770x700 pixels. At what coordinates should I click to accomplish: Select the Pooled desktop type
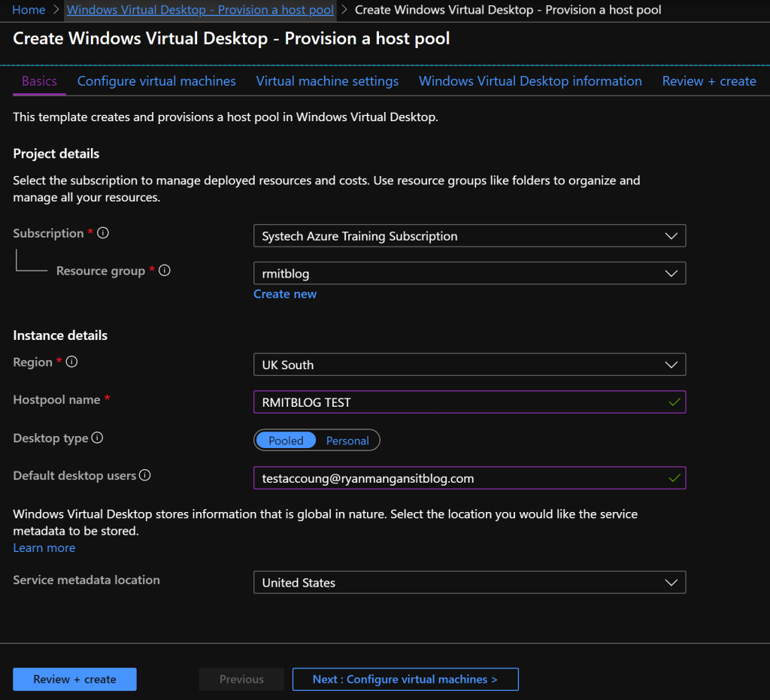pos(286,441)
